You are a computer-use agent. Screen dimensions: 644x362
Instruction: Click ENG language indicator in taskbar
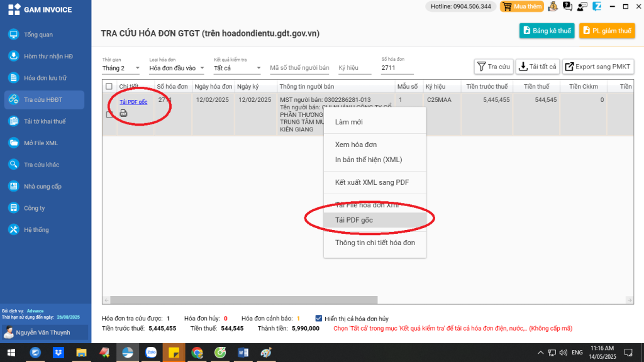(x=577, y=353)
